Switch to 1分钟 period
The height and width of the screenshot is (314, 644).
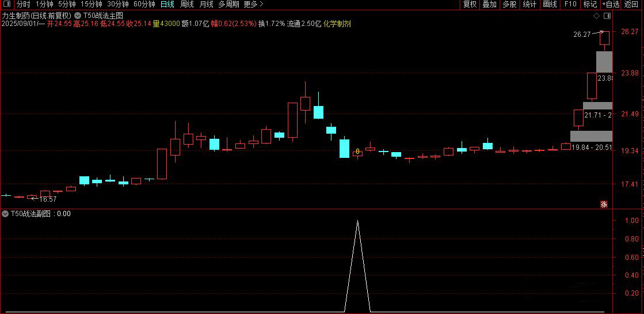click(44, 5)
